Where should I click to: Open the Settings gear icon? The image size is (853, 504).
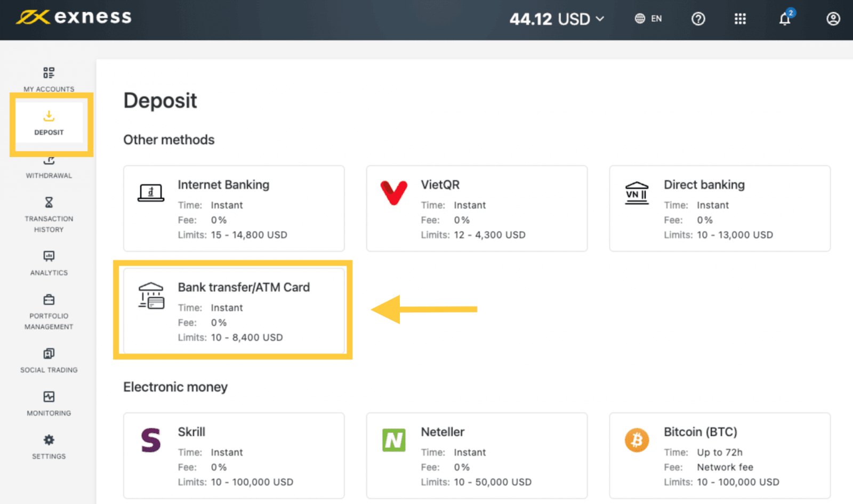click(49, 440)
